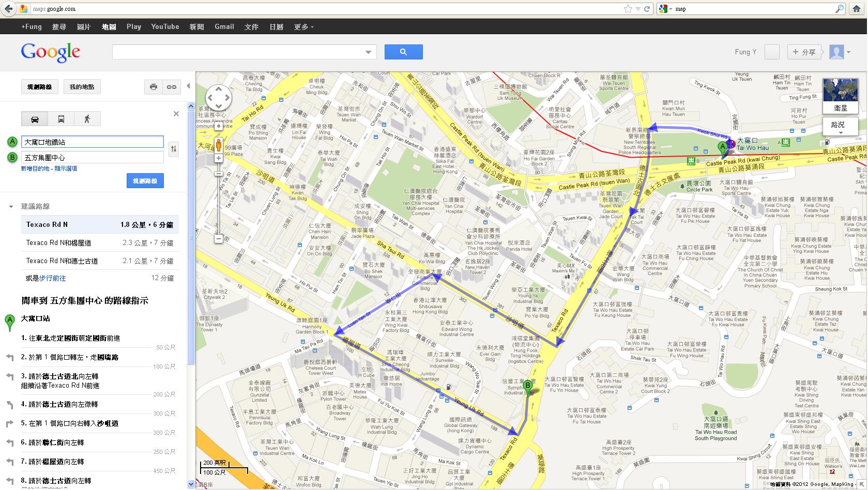Open the account dropdown arrow beside avatar

pos(849,52)
